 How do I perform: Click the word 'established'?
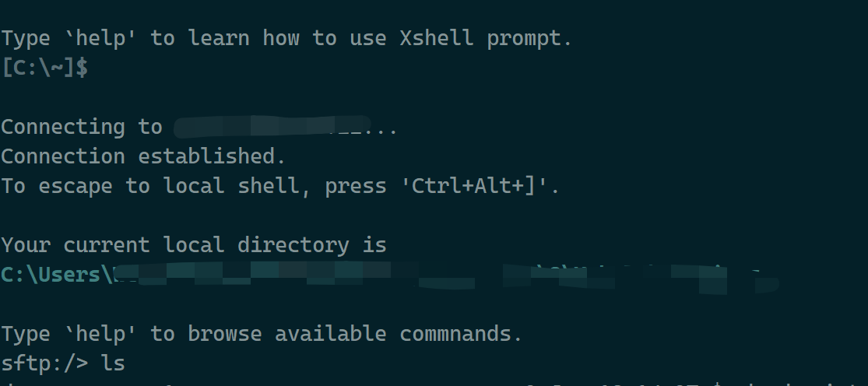click(x=206, y=156)
